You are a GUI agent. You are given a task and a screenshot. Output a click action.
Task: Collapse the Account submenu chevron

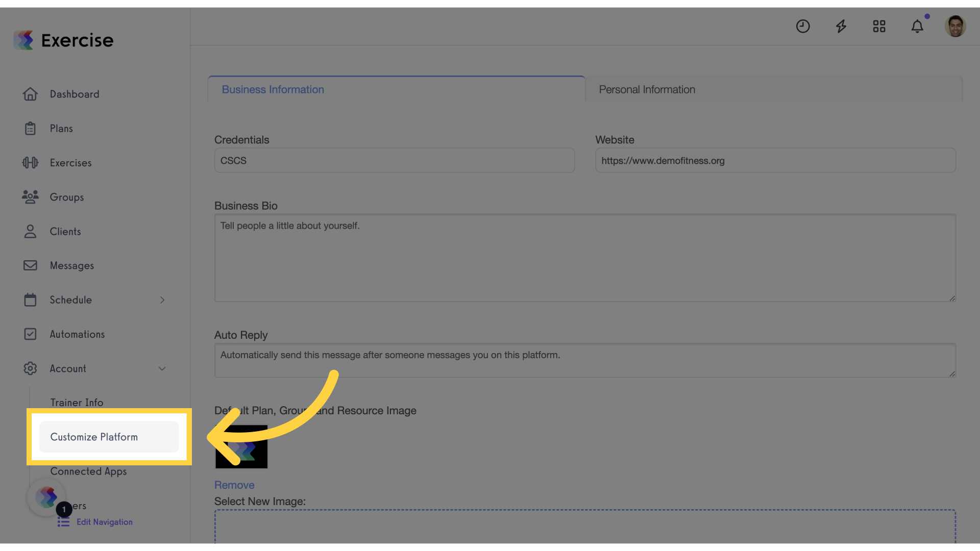pyautogui.click(x=162, y=368)
